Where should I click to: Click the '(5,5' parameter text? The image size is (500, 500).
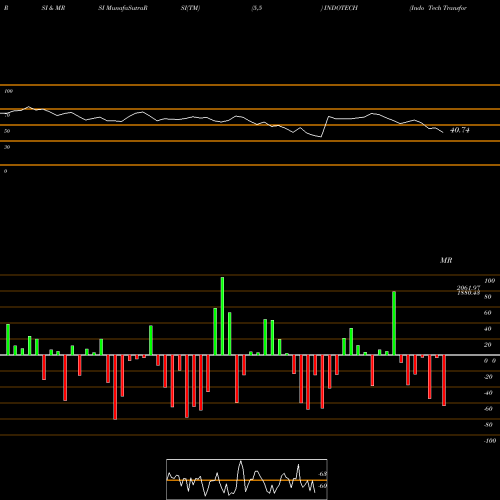coord(257,8)
